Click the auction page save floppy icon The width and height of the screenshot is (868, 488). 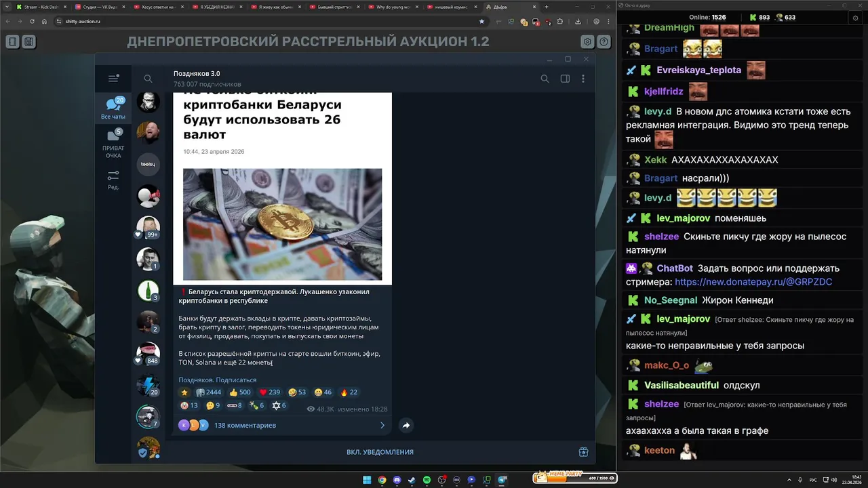pos(28,42)
